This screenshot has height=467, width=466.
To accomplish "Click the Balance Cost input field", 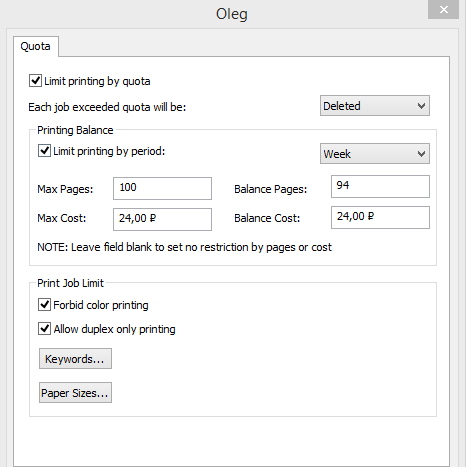I will click(x=380, y=217).
